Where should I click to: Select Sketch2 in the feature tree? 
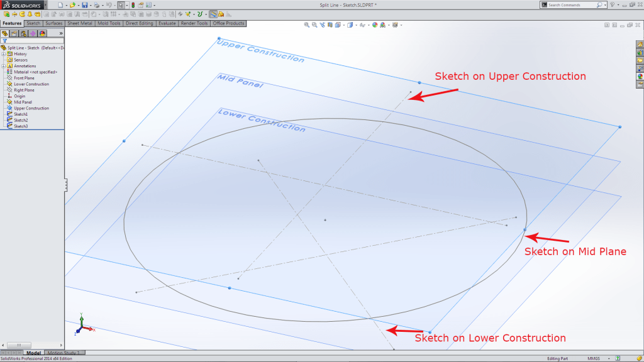click(x=21, y=120)
